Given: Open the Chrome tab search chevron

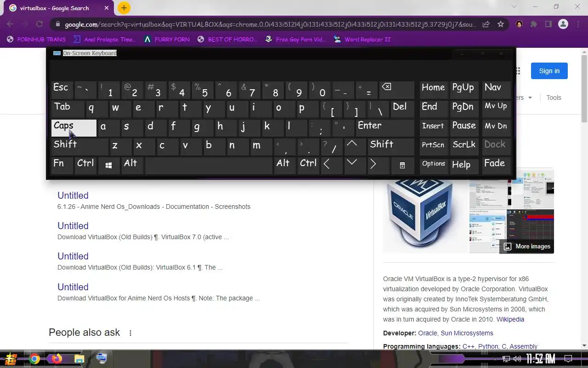Looking at the screenshot, I should click(x=514, y=7).
